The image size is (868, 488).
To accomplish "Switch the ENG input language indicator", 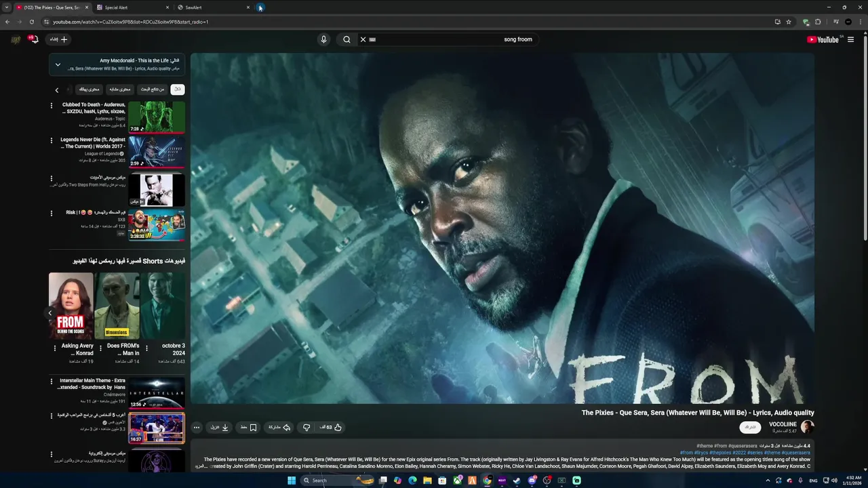I will coord(813,481).
